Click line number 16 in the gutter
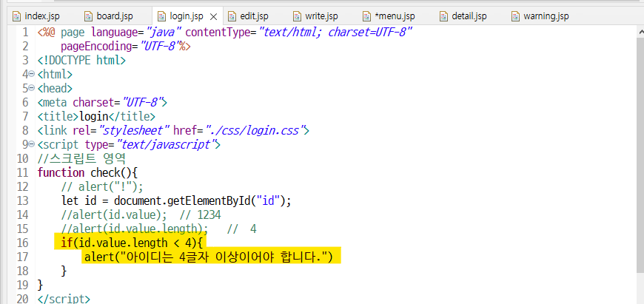 tap(23, 243)
